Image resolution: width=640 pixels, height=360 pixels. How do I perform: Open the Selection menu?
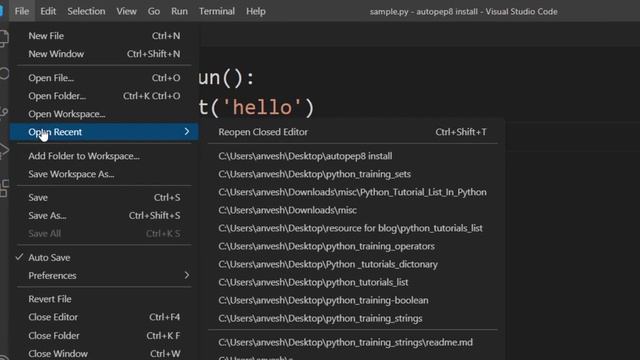pyautogui.click(x=86, y=11)
